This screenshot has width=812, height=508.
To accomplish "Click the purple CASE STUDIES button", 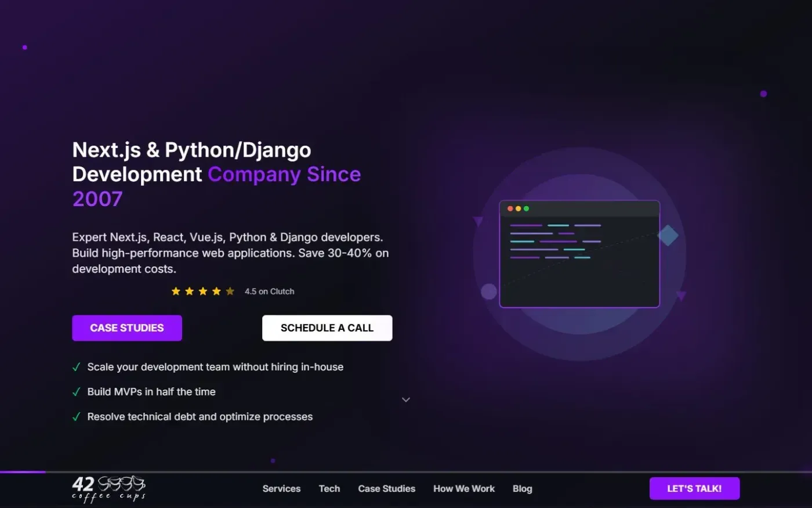I will point(127,328).
